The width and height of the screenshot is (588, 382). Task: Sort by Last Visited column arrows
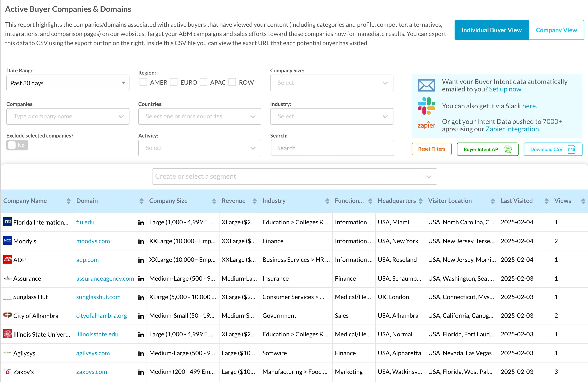pyautogui.click(x=547, y=201)
